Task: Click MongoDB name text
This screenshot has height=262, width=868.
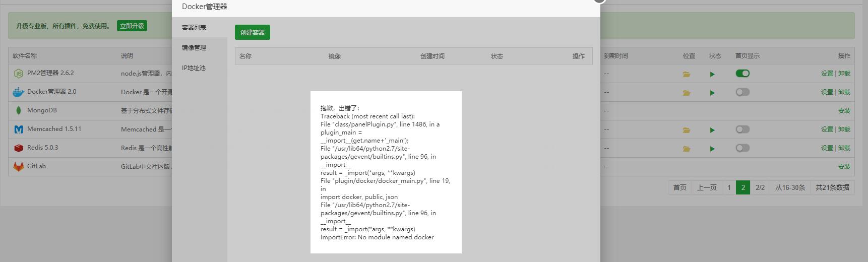Action: point(42,110)
